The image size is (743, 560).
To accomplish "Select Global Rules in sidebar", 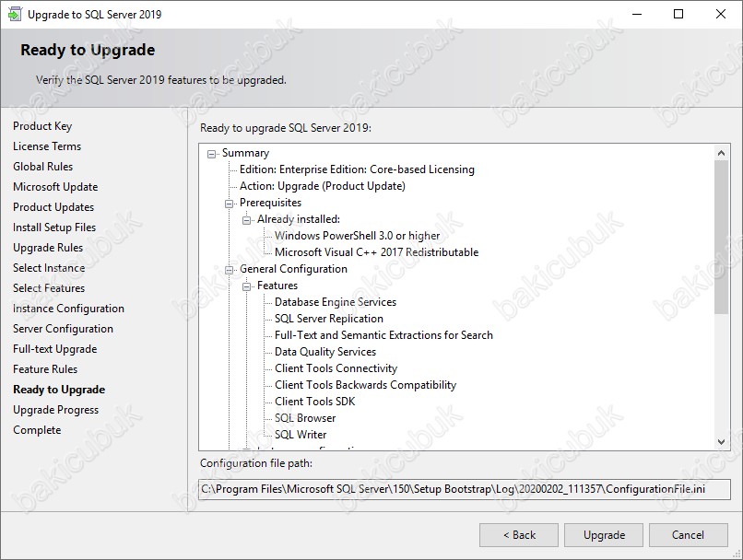I will coord(43,167).
